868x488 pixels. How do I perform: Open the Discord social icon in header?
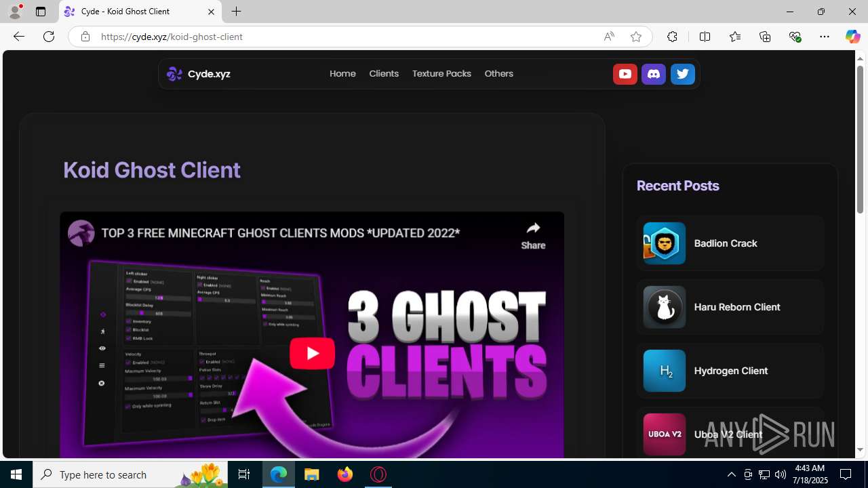click(x=654, y=74)
